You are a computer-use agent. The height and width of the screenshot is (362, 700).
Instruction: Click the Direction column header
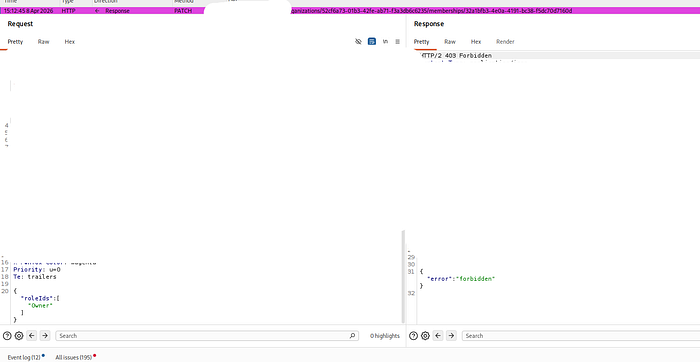point(105,2)
